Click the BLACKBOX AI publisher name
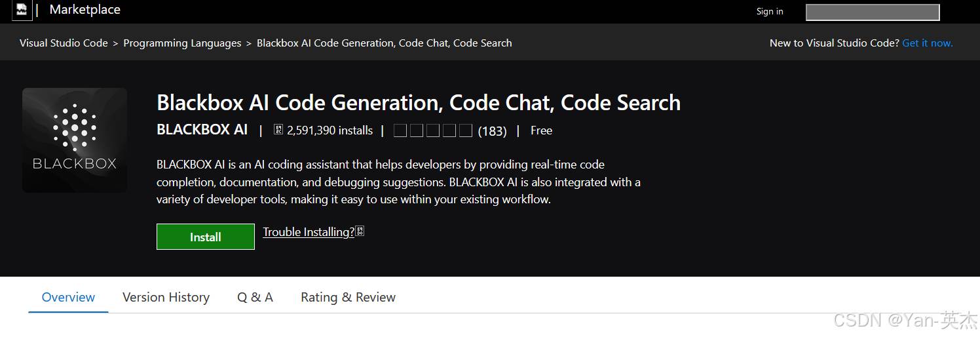 click(202, 129)
